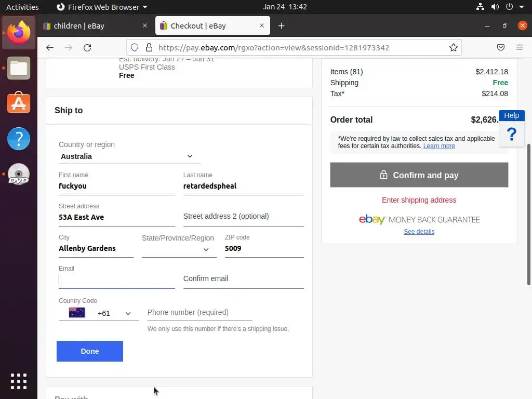Image resolution: width=532 pixels, height=399 pixels.
Task: Click the Save to Pocket icon
Action: (501, 48)
